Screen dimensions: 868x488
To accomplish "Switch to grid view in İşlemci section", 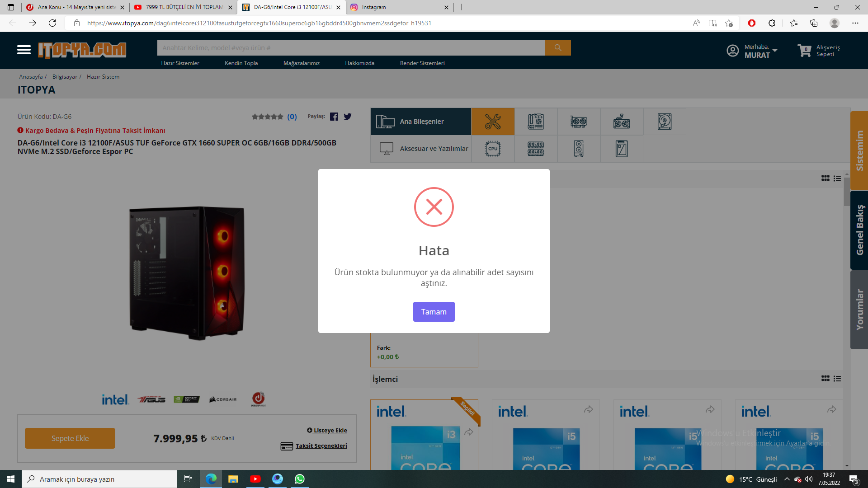I will point(825,379).
